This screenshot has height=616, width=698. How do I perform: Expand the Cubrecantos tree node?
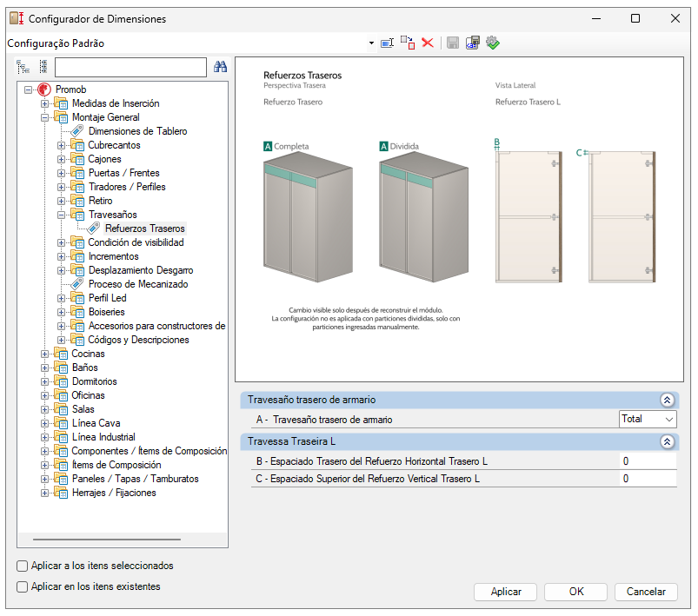(x=61, y=145)
